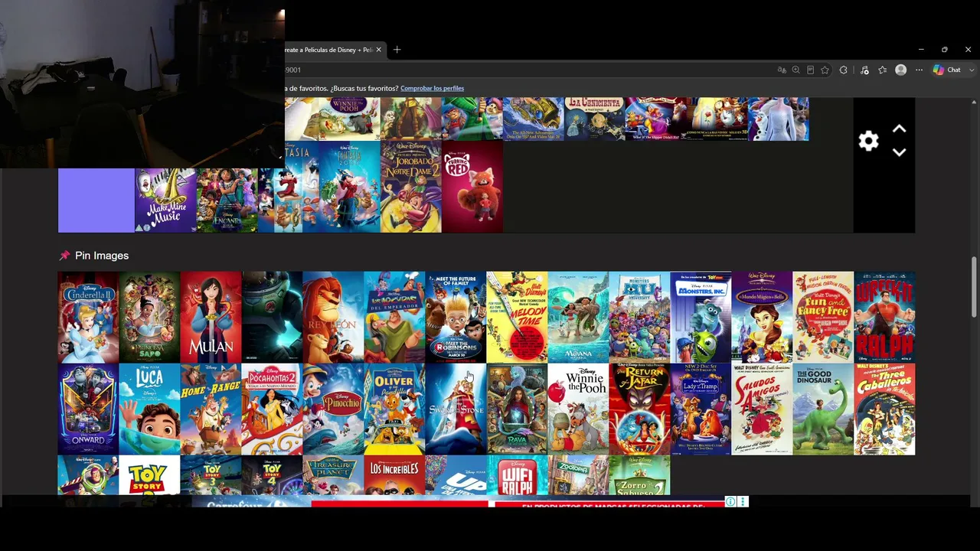Select the Melody Time poster

[517, 318]
